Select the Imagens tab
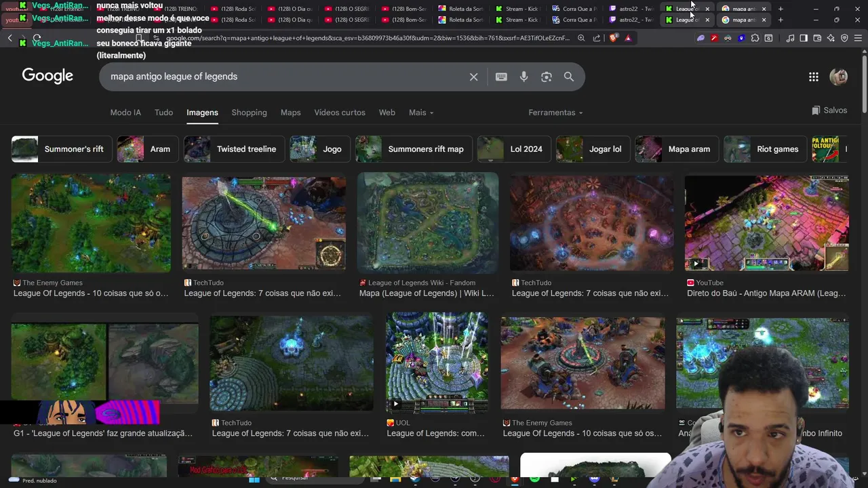Image resolution: width=868 pixels, height=488 pixels. pyautogui.click(x=202, y=113)
